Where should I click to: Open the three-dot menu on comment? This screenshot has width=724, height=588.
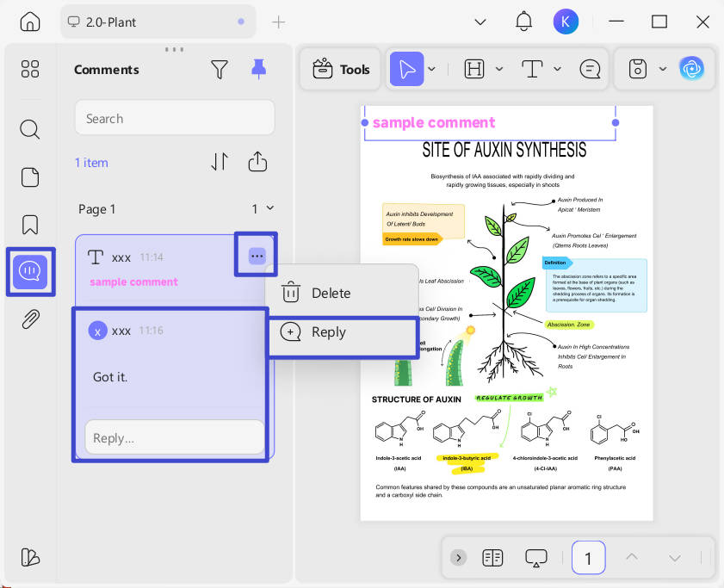pyautogui.click(x=257, y=256)
